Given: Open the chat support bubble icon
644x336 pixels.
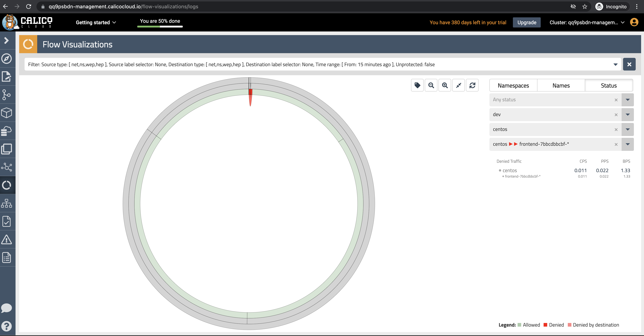Looking at the screenshot, I should tap(7, 308).
